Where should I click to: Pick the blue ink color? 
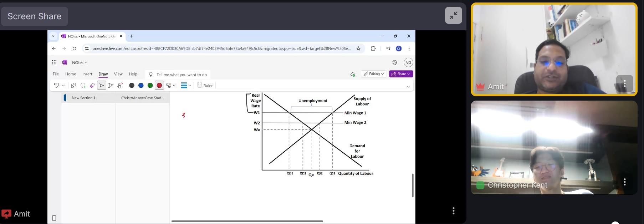(x=141, y=86)
